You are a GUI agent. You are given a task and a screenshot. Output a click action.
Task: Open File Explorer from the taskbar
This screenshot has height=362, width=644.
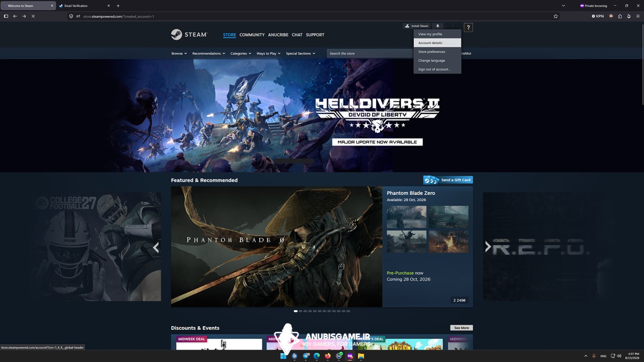click(361, 356)
